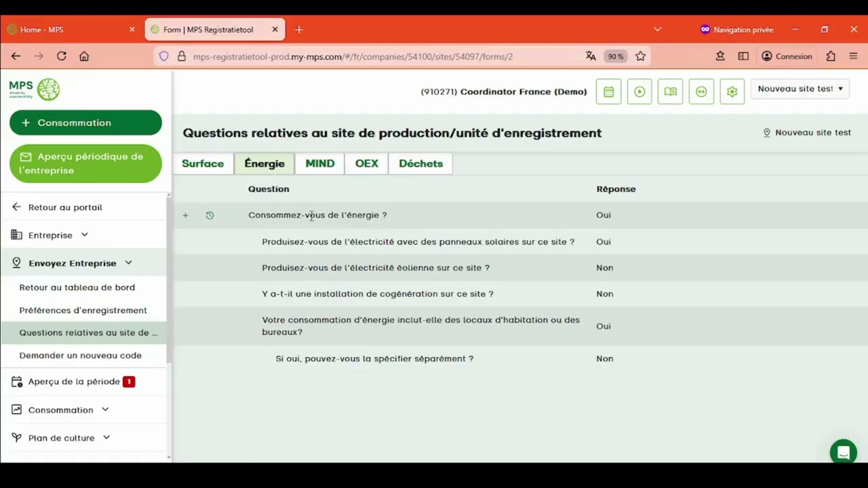Reload the page
This screenshot has width=868, height=488.
click(62, 56)
